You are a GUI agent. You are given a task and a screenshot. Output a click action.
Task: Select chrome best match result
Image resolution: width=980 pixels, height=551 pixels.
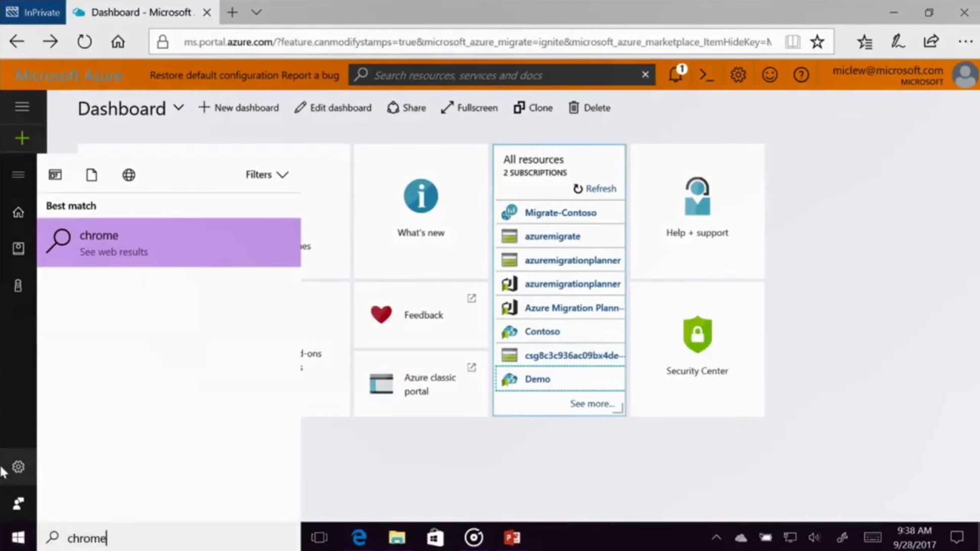pyautogui.click(x=168, y=243)
